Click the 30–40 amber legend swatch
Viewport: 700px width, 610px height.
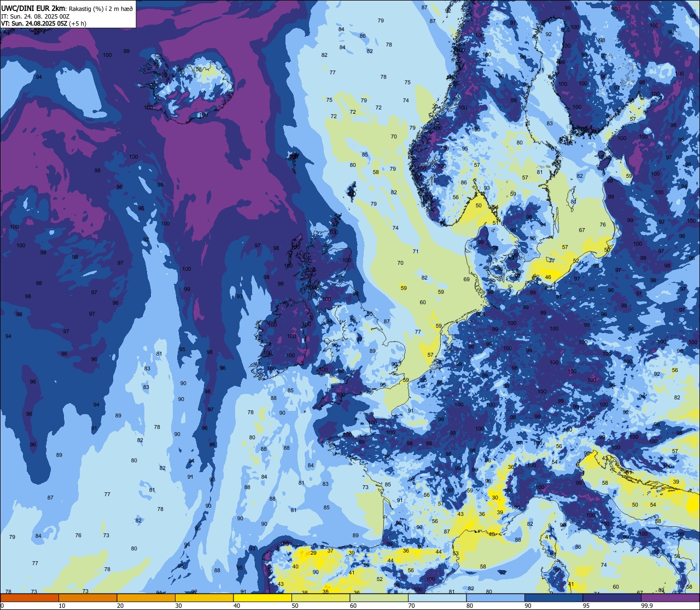click(204, 598)
